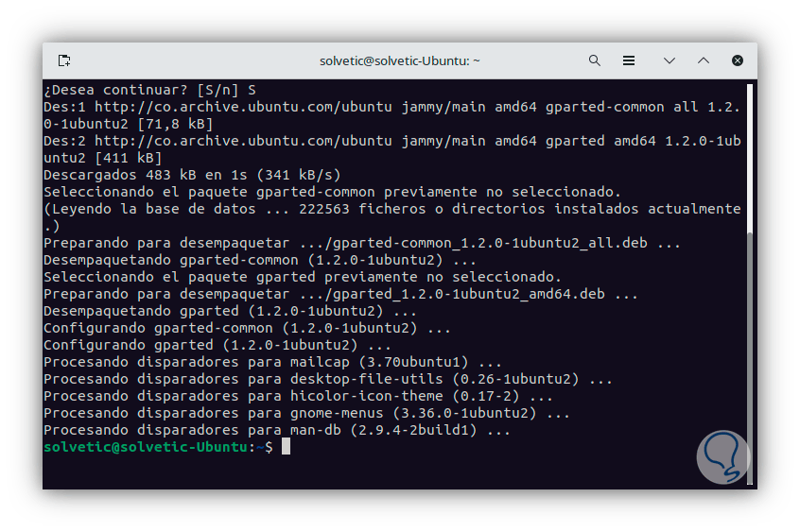Click "Desempaquetando gparted-common" line
The width and height of the screenshot is (800, 532).
[260, 260]
